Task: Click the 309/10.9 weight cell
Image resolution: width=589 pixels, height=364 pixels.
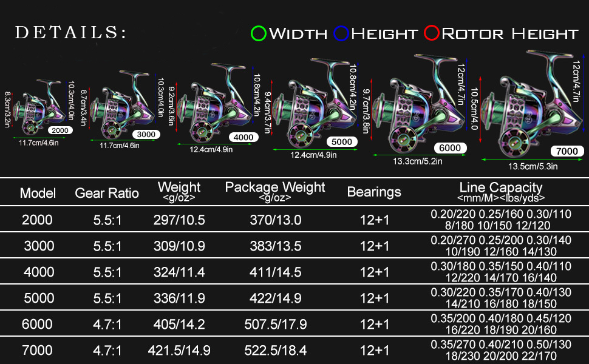Action: 179,246
